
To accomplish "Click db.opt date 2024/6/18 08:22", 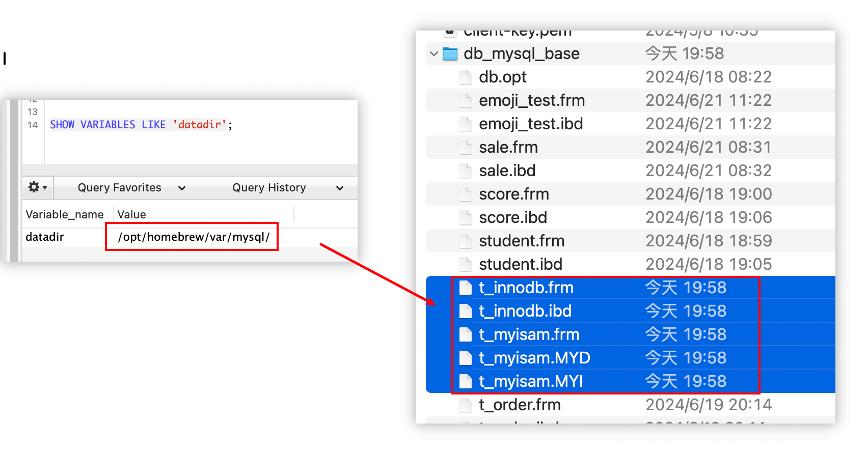I will tap(709, 77).
